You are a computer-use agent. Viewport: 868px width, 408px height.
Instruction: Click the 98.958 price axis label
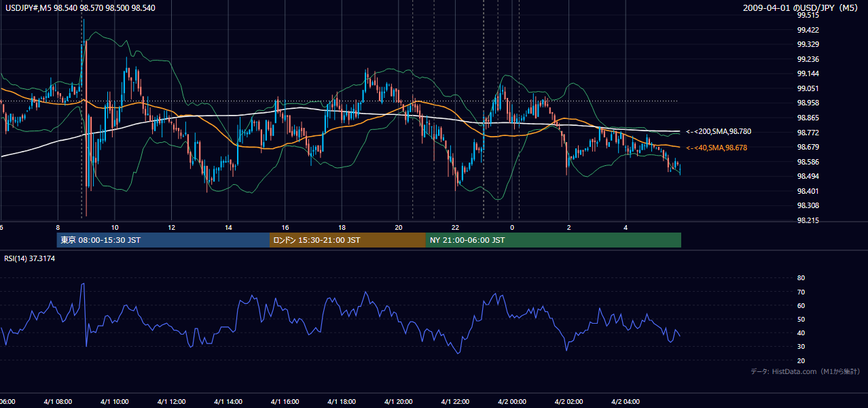[x=808, y=103]
